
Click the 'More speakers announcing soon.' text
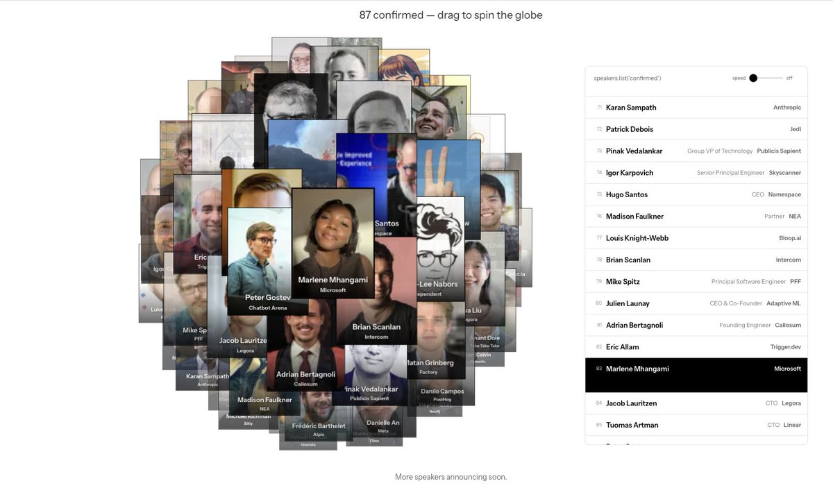451,477
